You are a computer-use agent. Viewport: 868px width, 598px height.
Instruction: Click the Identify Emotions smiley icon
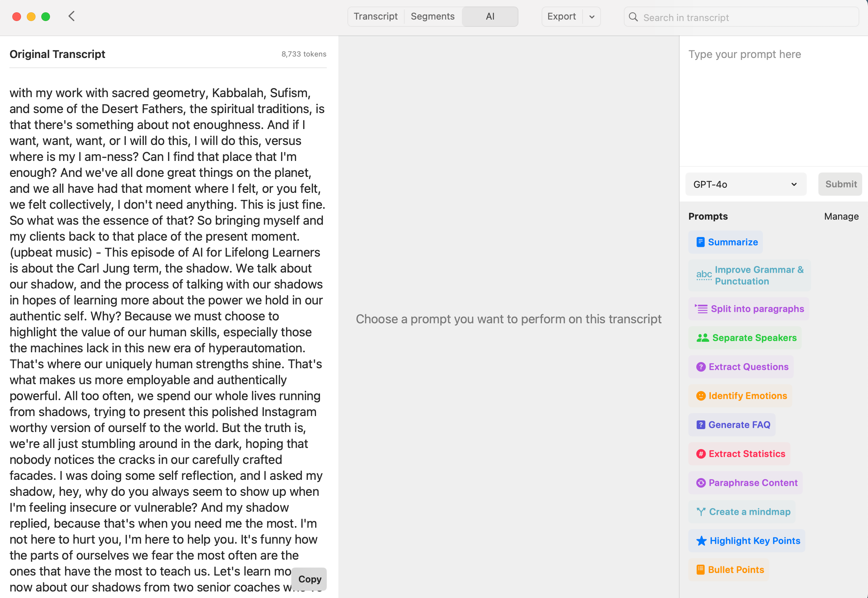tap(701, 396)
